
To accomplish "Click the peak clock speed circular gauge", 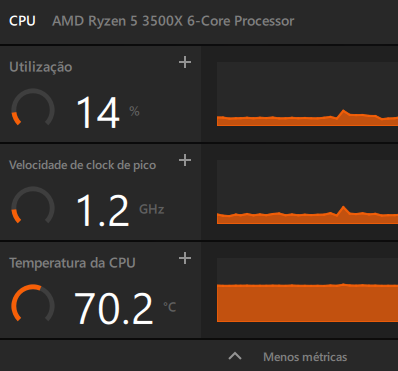I will click(x=33, y=205).
